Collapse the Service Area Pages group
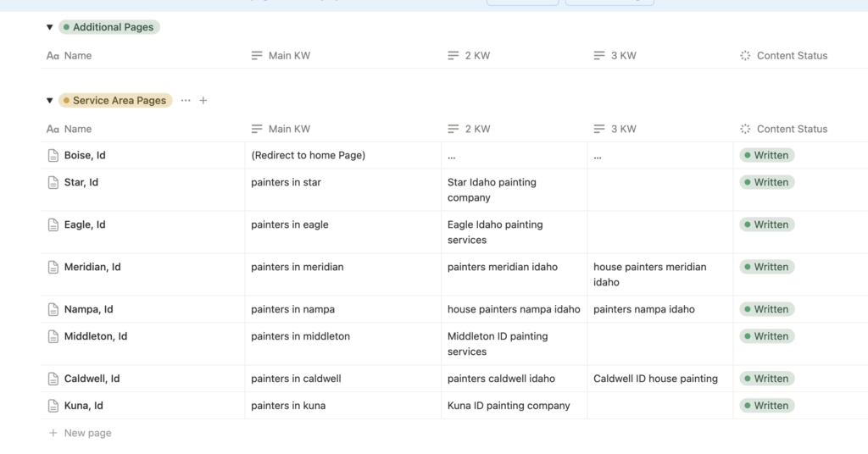The height and width of the screenshot is (454, 868). point(49,101)
